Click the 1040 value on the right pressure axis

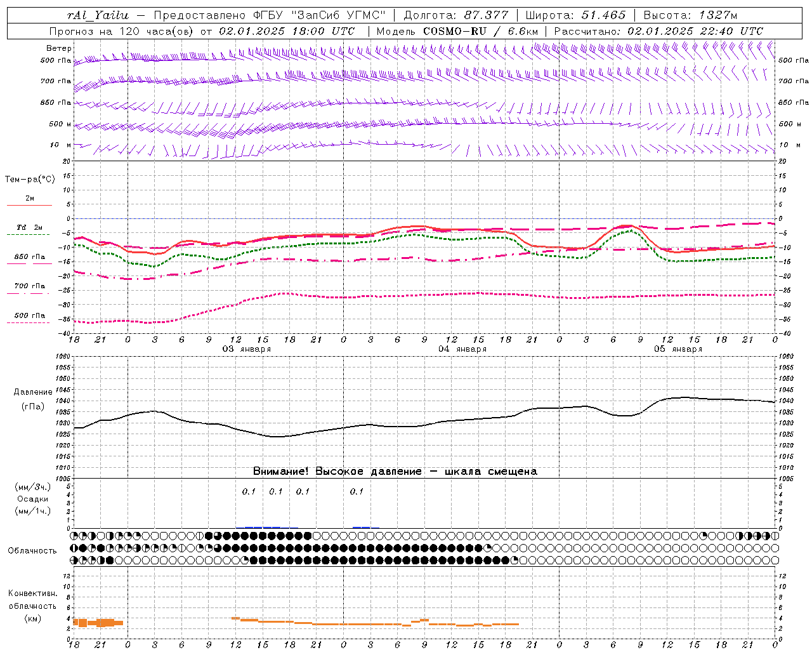point(785,401)
